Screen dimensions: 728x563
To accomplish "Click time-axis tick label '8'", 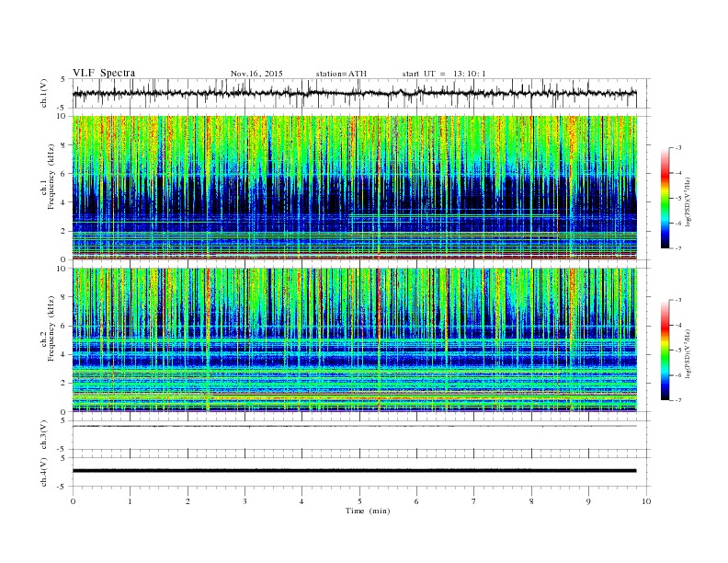I will point(531,501).
